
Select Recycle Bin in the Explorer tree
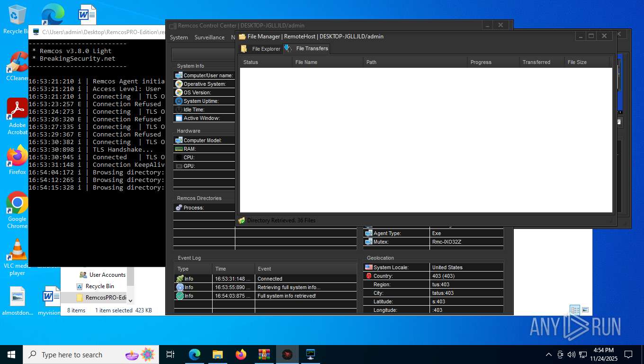(x=95, y=286)
